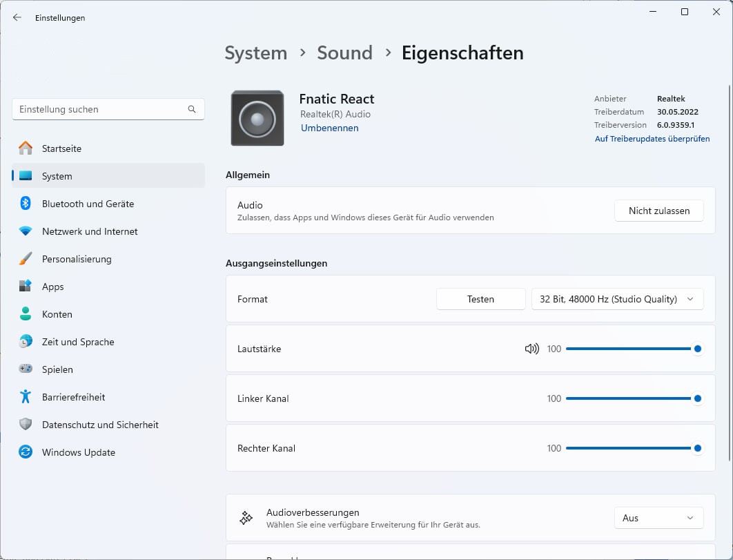Click the Datenschutz und Sicherheit shield icon

tap(26, 425)
